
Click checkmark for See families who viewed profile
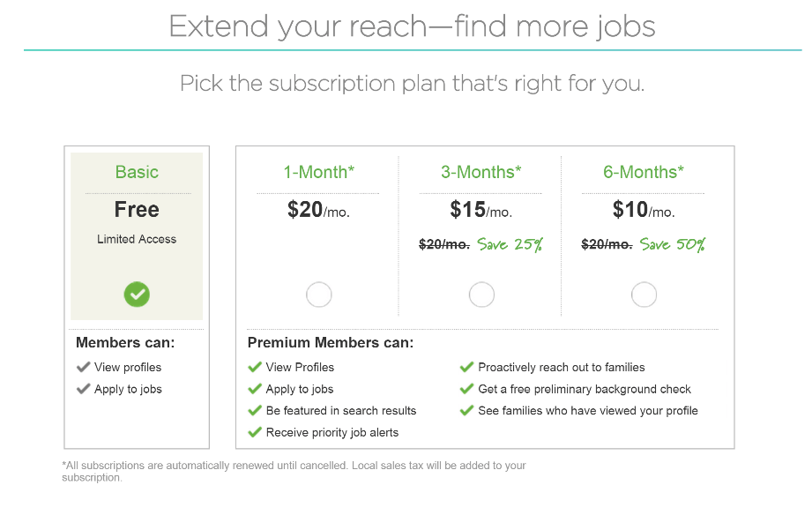tap(466, 411)
